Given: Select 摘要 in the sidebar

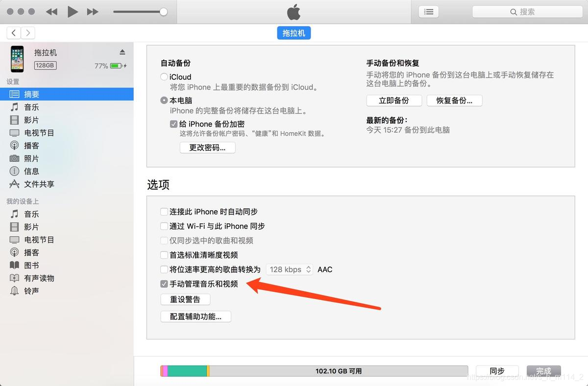Looking at the screenshot, I should (67, 94).
